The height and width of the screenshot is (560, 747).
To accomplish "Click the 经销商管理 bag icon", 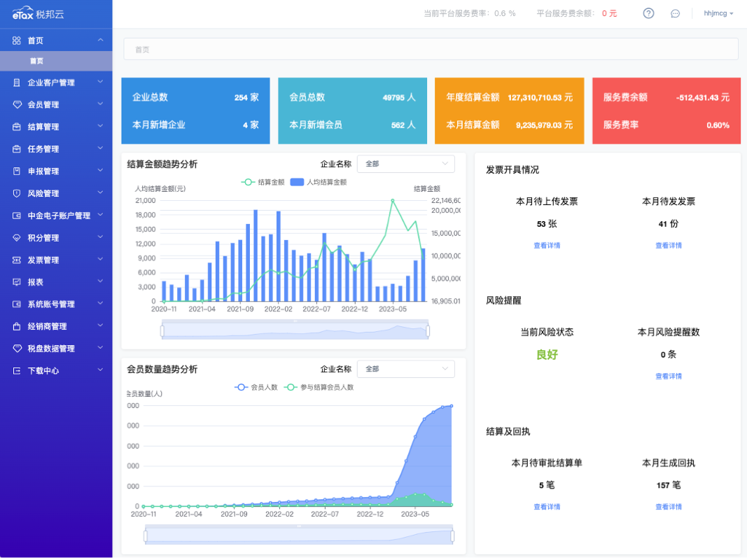I will coord(17,326).
